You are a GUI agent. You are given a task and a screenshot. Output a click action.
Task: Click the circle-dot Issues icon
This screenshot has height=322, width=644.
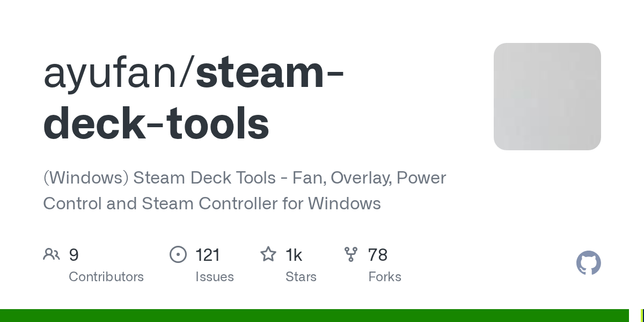click(178, 254)
